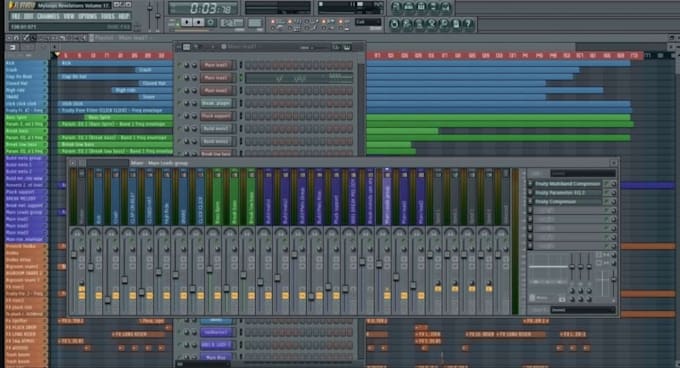Click mix level knob of Fruity Compressor
The height and width of the screenshot is (368, 680).
coord(613,202)
